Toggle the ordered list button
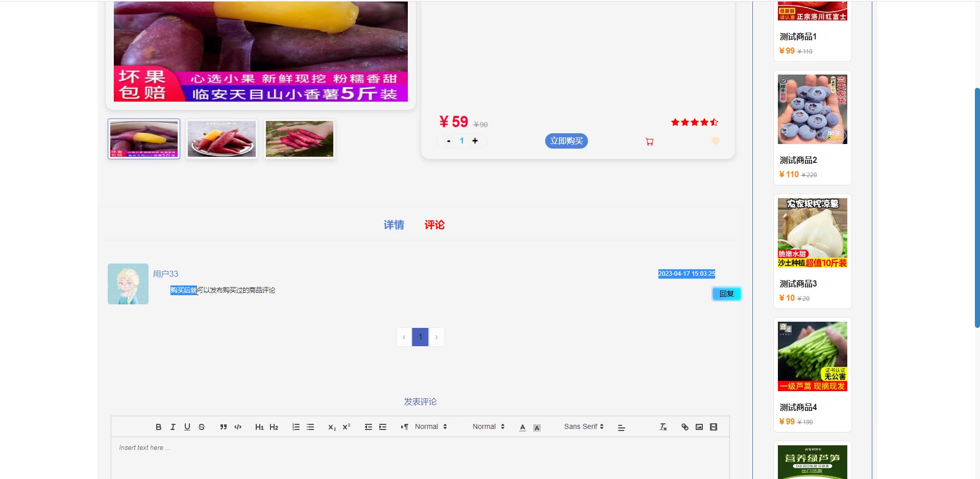 click(296, 427)
